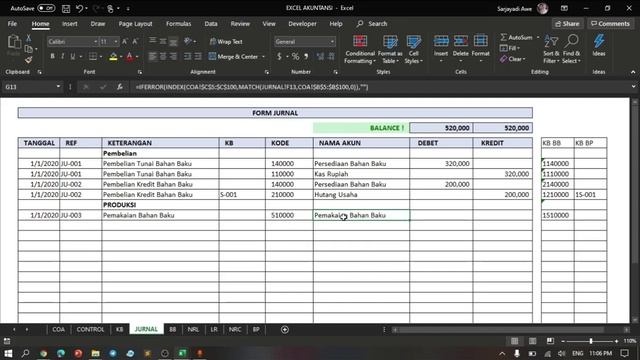Viewport: 640px width, 360px height.
Task: Open the Comments pane
Action: point(610,24)
